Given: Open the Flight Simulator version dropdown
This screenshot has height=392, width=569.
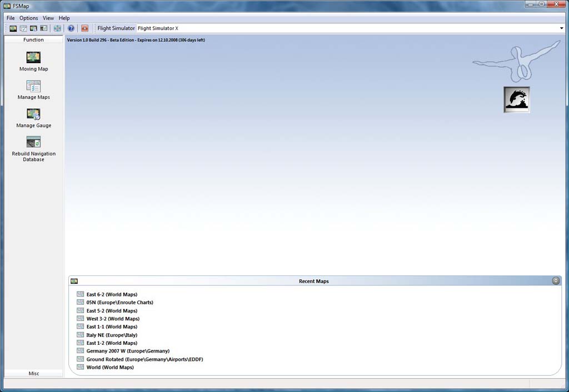Looking at the screenshot, I should [561, 28].
